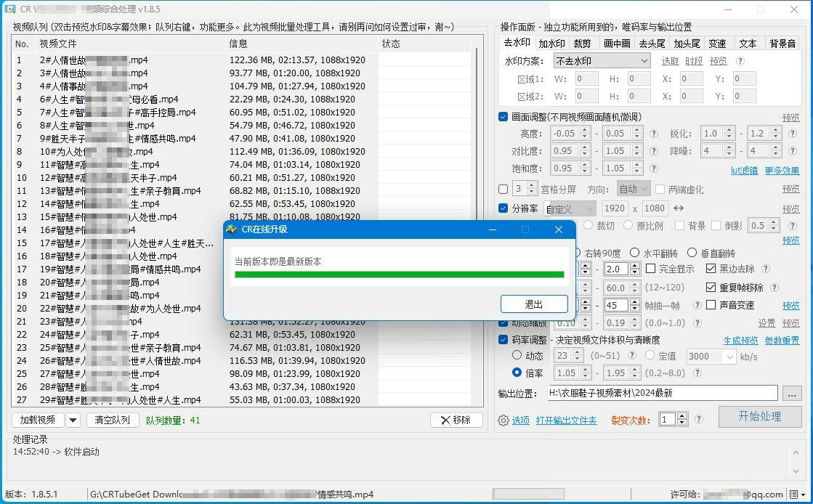Screen dimensions: 813x504
Task: Click the 输出位置 path input field
Action: tap(663, 393)
